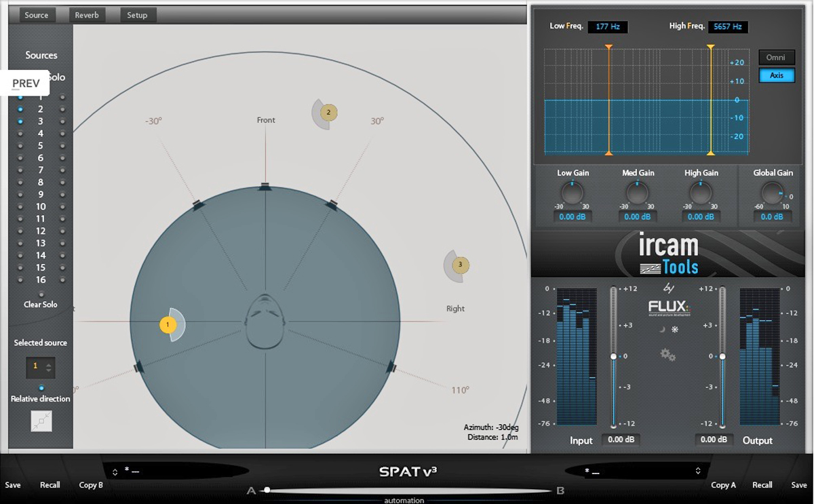The width and height of the screenshot is (814, 504).
Task: Click the Save button on the B side
Action: (798, 485)
